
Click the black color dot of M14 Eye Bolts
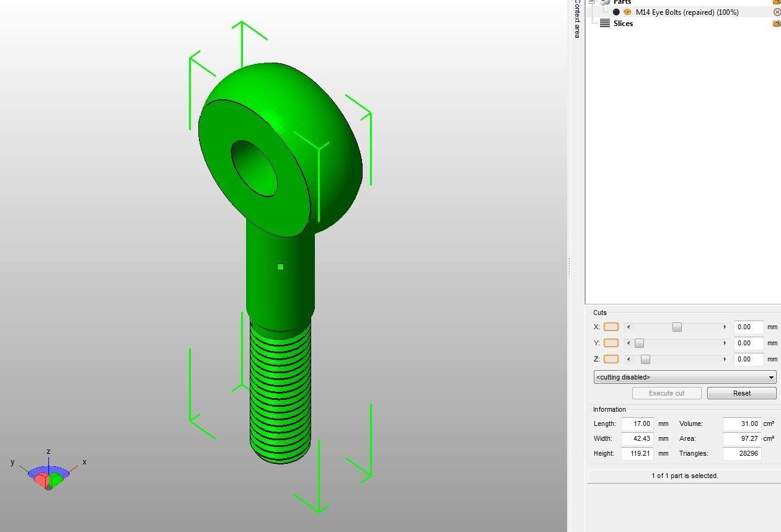pos(616,12)
